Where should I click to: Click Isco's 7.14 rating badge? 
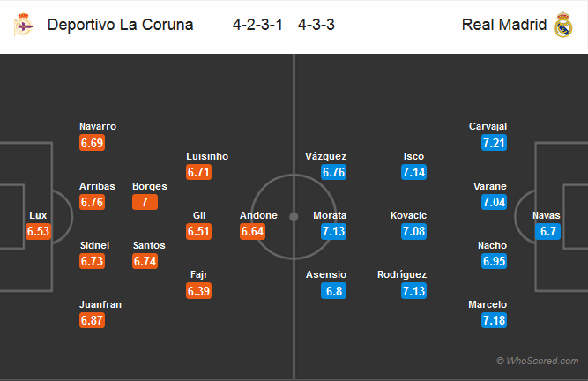point(413,173)
